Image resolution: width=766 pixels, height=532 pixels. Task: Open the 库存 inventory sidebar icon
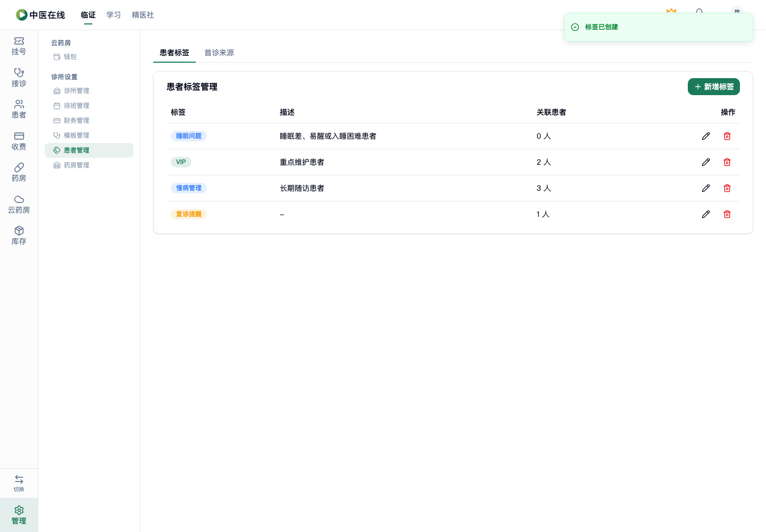[x=19, y=236]
